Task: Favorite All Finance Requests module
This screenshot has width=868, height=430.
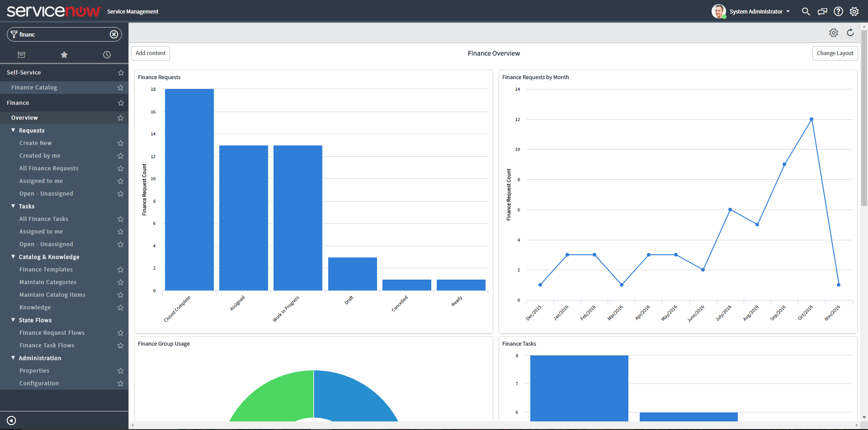Action: [120, 168]
